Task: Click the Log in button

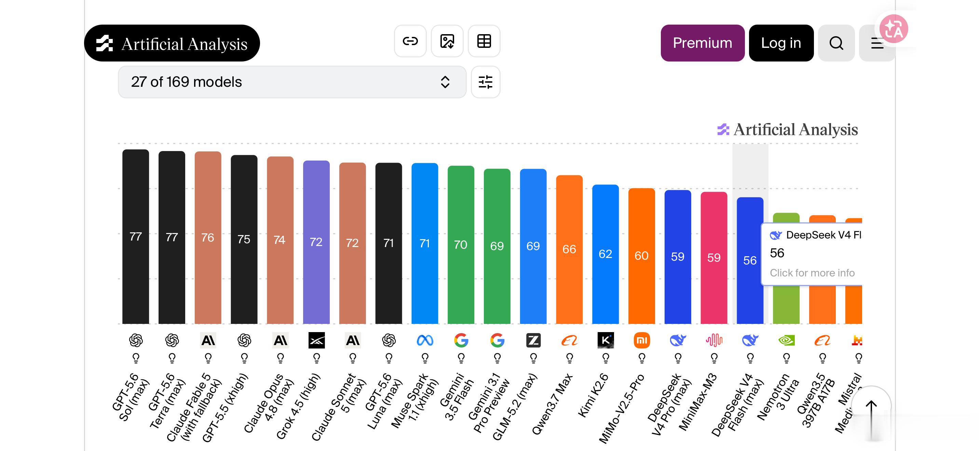Action: (x=781, y=43)
